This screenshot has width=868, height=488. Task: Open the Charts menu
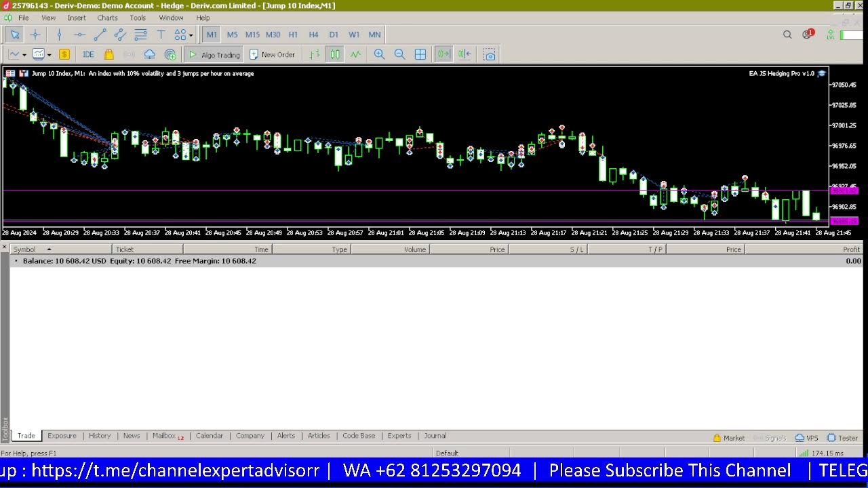(107, 18)
